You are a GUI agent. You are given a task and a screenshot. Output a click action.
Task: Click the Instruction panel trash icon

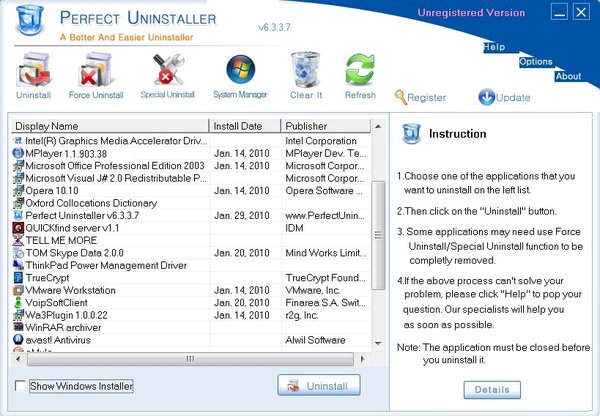[412, 134]
